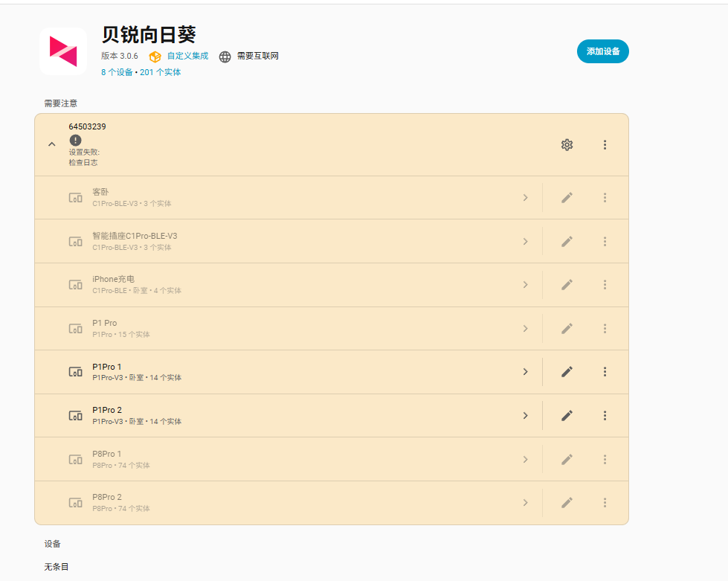Screen dimensions: 728x581
Task: Open 客卧 device details chevron
Action: point(525,198)
